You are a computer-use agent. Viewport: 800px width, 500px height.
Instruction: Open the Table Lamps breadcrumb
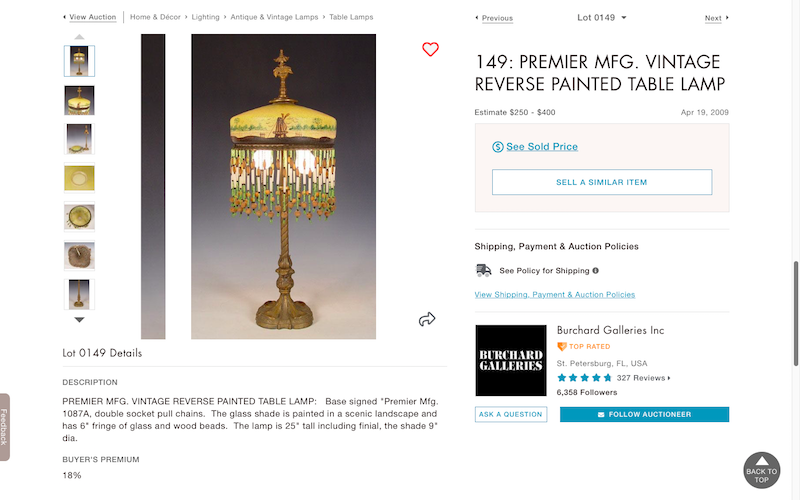(351, 17)
